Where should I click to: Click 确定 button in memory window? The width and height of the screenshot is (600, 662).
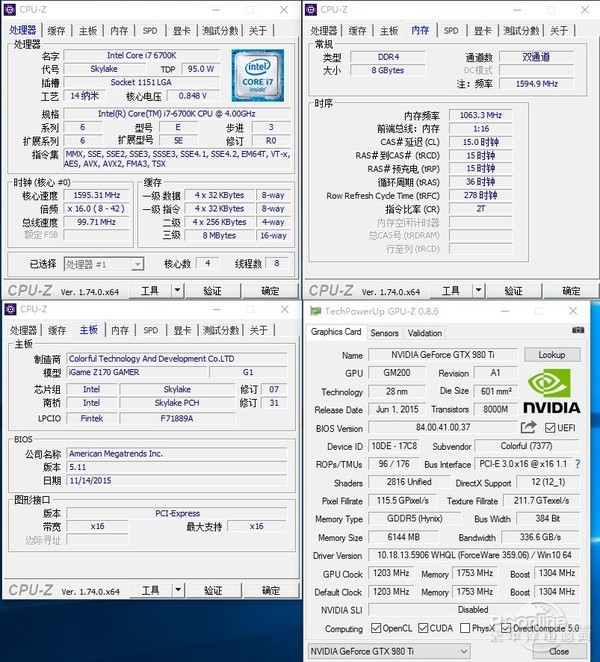pos(571,290)
